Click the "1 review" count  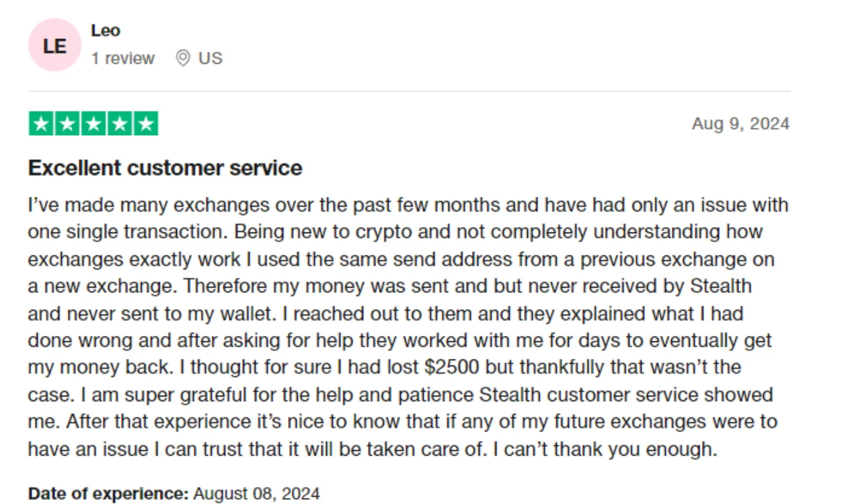coord(123,59)
